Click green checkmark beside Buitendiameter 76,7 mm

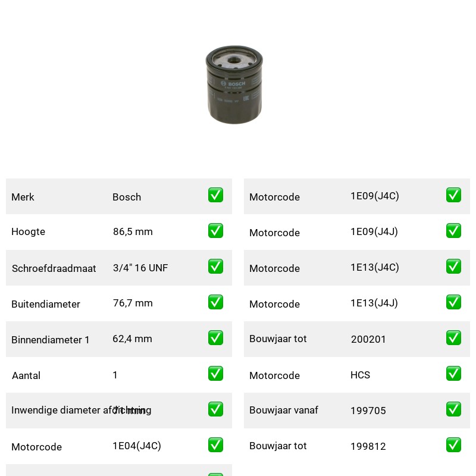click(215, 302)
